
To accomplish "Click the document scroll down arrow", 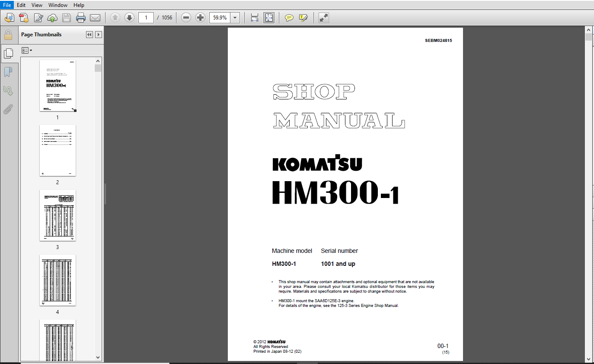I will point(588,358).
